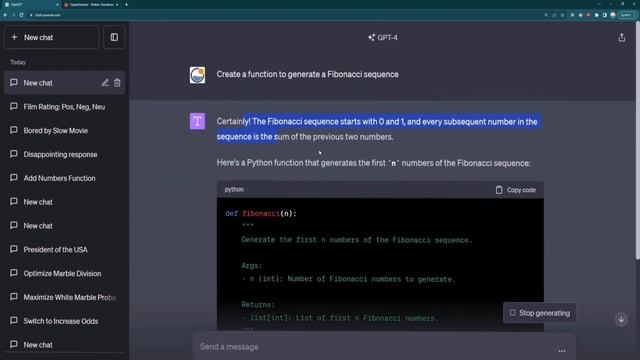Open the Switch to Increase Odds chat
This screenshot has width=640, height=360.
pos(64,321)
